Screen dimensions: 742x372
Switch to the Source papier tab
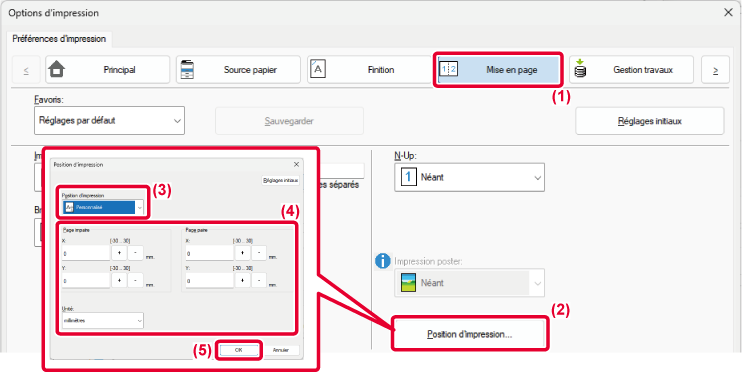238,70
